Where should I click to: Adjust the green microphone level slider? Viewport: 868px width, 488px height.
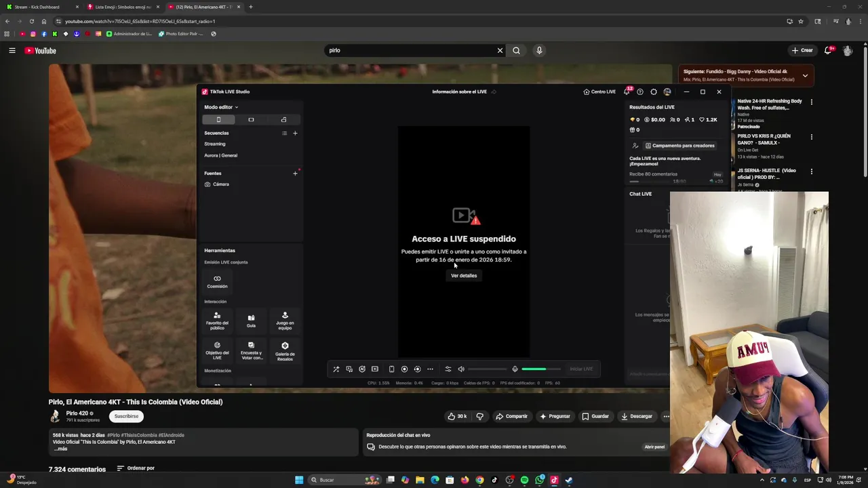pyautogui.click(x=541, y=369)
